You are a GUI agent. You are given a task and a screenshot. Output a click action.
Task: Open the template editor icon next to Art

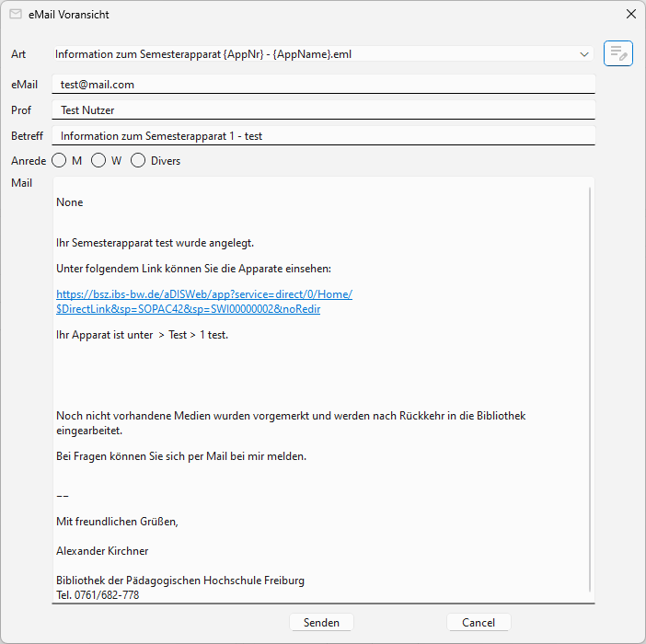617,53
